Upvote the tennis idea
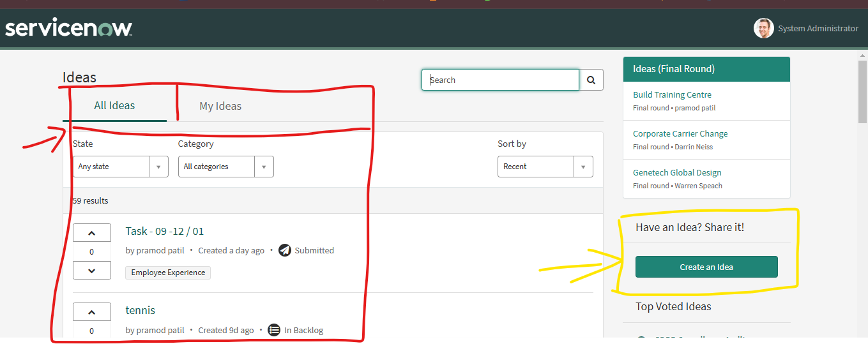This screenshot has height=344, width=868. (91, 312)
